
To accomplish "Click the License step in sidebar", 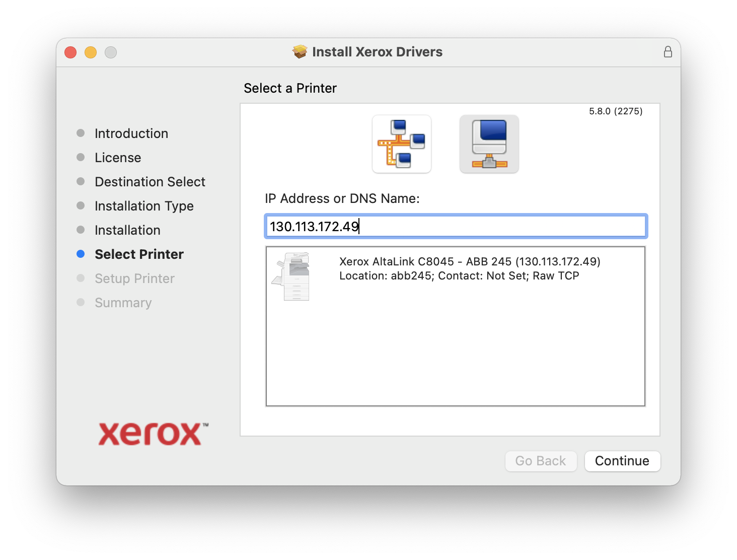I will (118, 158).
